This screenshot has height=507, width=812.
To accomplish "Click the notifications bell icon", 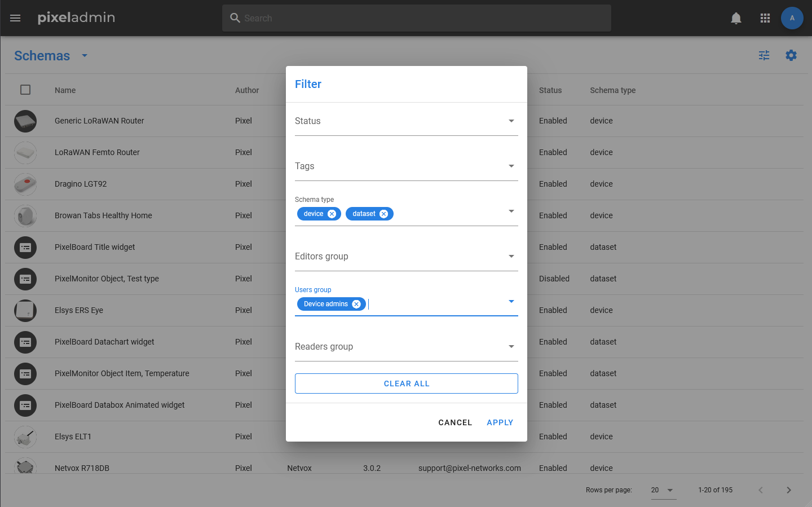I will (736, 18).
